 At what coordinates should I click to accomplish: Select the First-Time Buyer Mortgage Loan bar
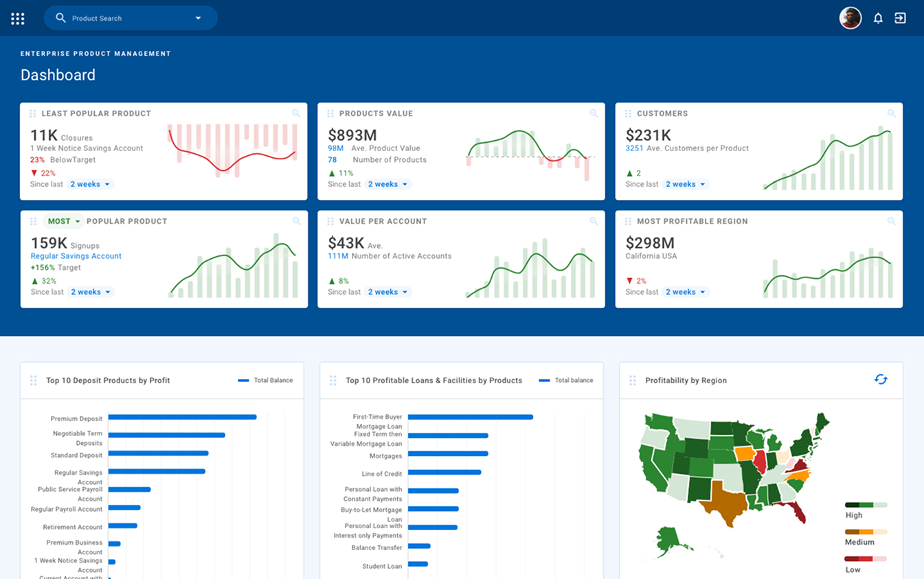(471, 417)
